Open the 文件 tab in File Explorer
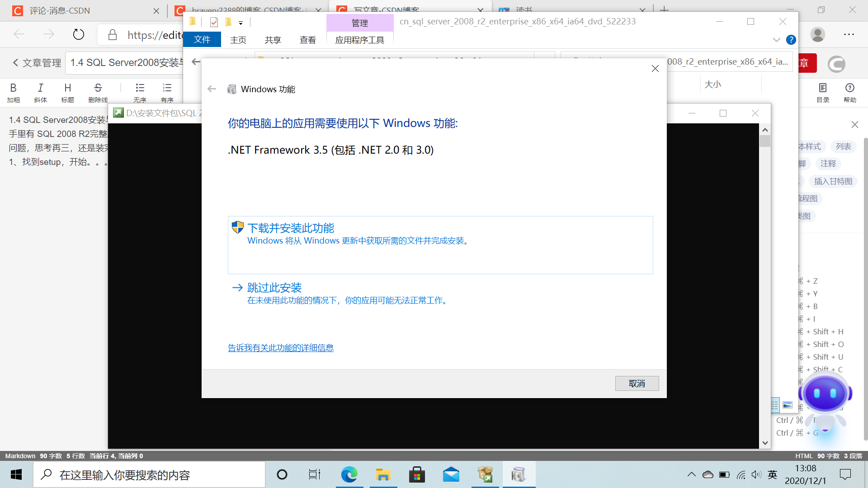The height and width of the screenshot is (488, 868). coord(202,40)
